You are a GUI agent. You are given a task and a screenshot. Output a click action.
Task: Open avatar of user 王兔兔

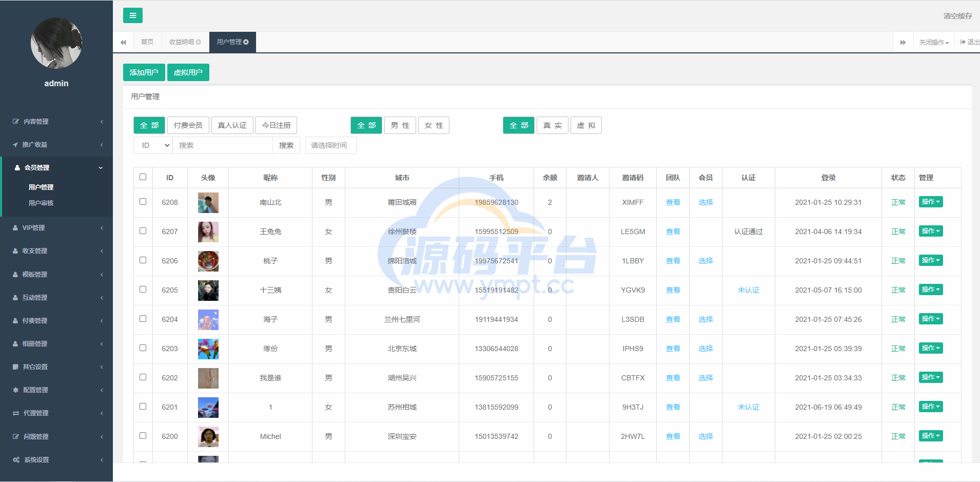coord(208,232)
